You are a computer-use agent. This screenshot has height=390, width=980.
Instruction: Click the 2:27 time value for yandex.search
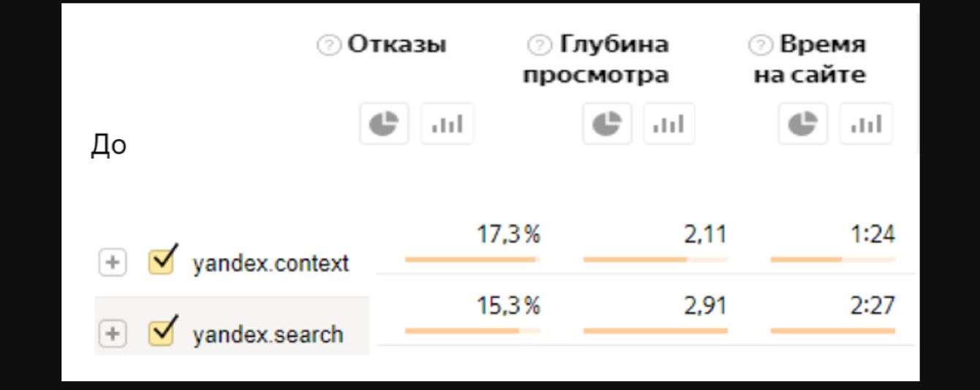[872, 306]
